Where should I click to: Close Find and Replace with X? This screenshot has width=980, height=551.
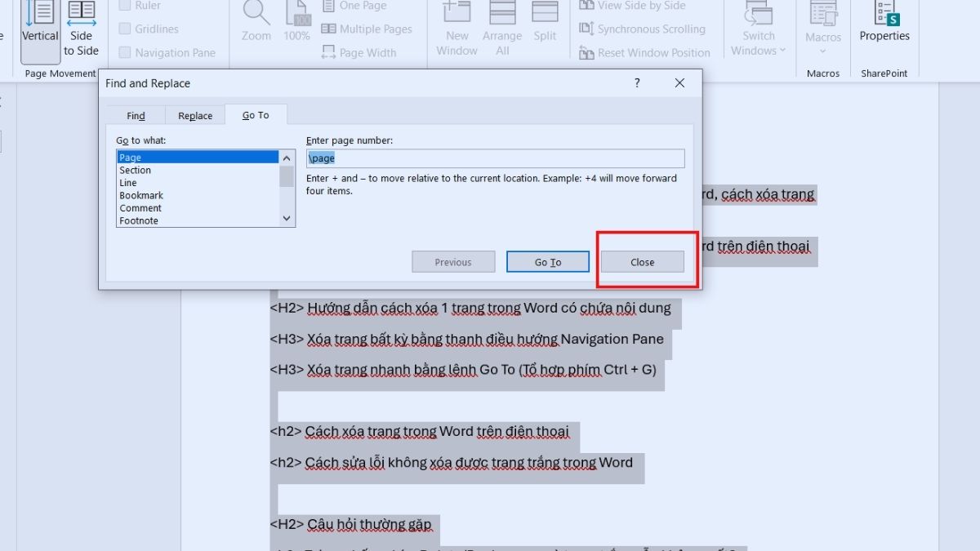(x=679, y=82)
